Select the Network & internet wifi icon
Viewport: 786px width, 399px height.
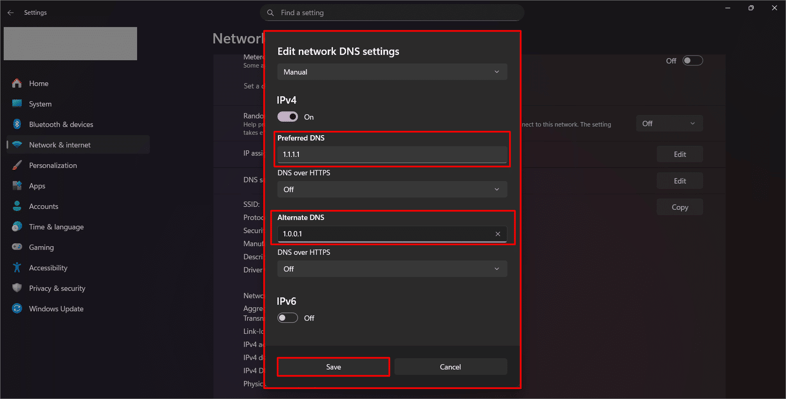tap(17, 145)
